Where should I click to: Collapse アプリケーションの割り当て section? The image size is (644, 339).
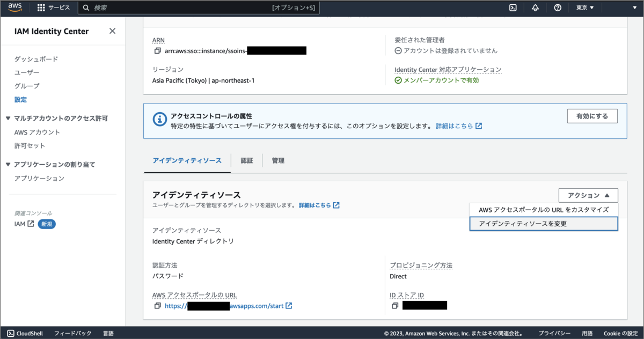(8, 164)
